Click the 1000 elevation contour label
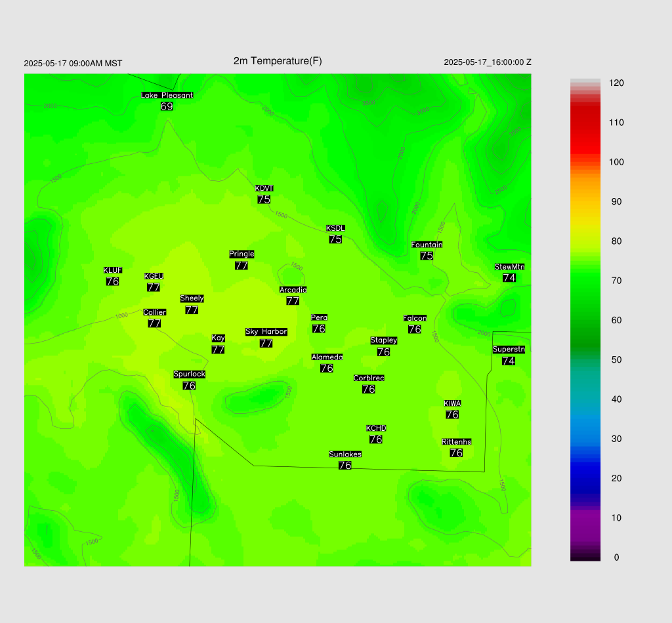 point(121,315)
